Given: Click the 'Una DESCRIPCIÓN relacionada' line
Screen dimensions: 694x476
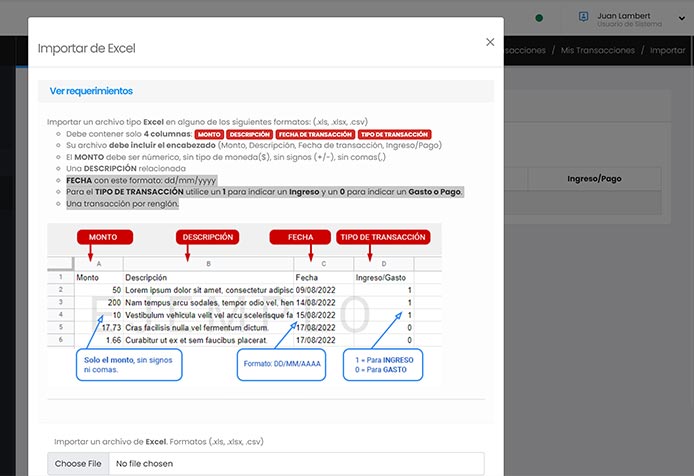Looking at the screenshot, I should coord(126,168).
